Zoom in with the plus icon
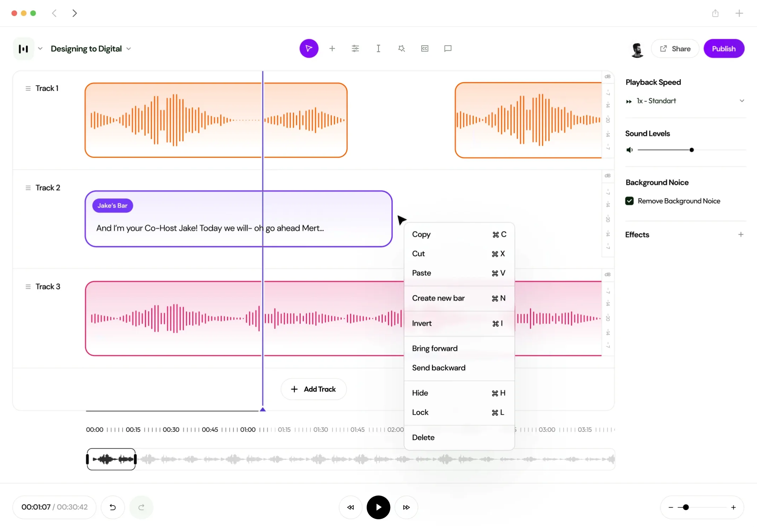Image resolution: width=757 pixels, height=532 pixels. point(734,507)
